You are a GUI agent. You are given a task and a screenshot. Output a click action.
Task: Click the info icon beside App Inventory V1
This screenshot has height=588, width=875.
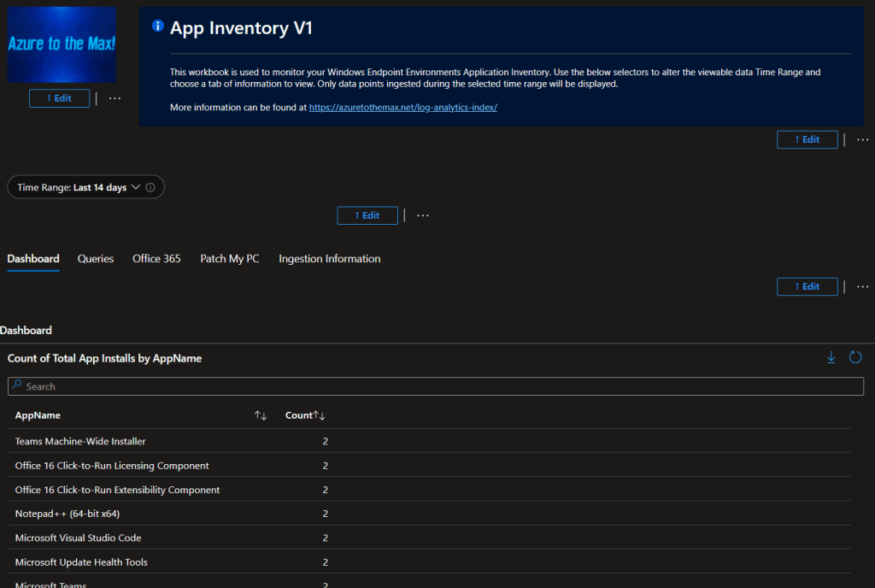pos(157,26)
